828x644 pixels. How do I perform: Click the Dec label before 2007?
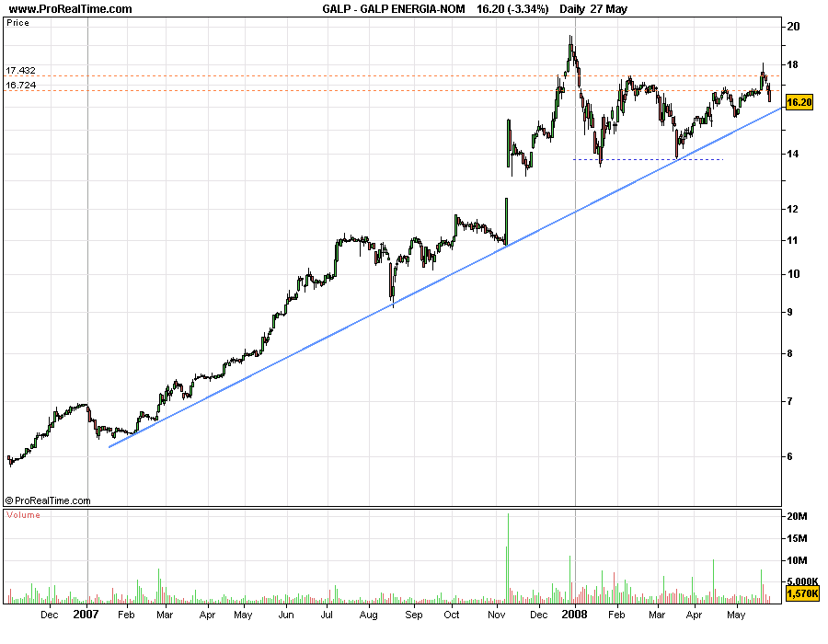pyautogui.click(x=50, y=615)
